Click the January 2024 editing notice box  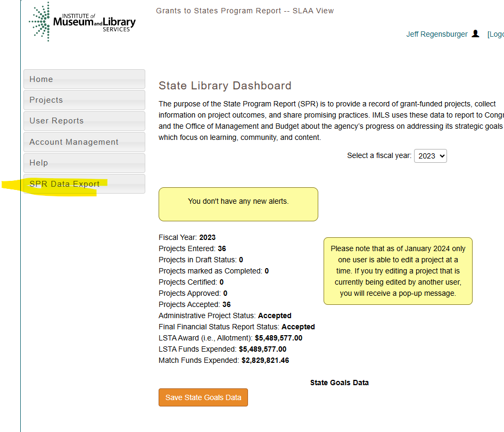pyautogui.click(x=398, y=271)
